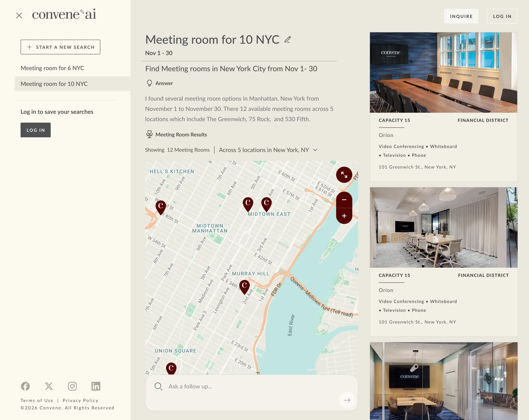
Task: Open the Terms of Use link
Action: (x=37, y=400)
